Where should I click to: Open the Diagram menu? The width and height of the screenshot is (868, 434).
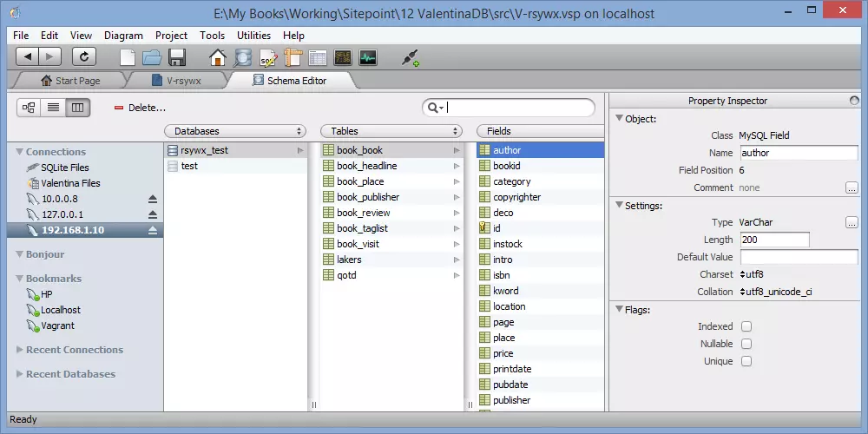point(123,36)
